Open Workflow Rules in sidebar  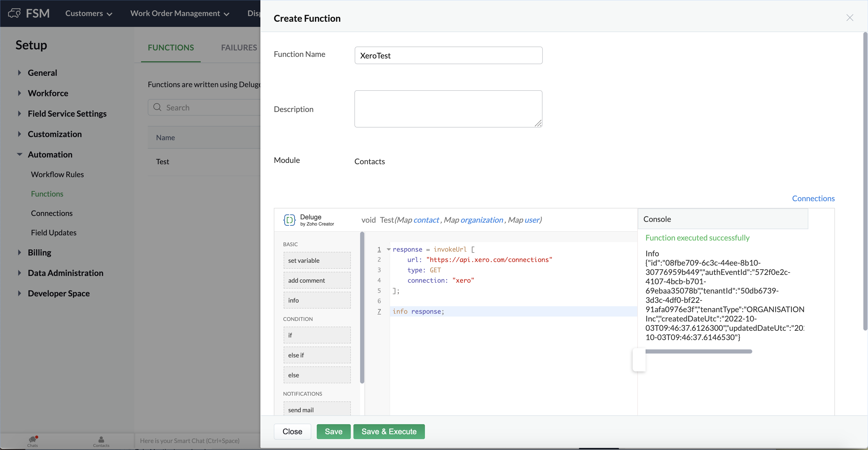tap(57, 174)
